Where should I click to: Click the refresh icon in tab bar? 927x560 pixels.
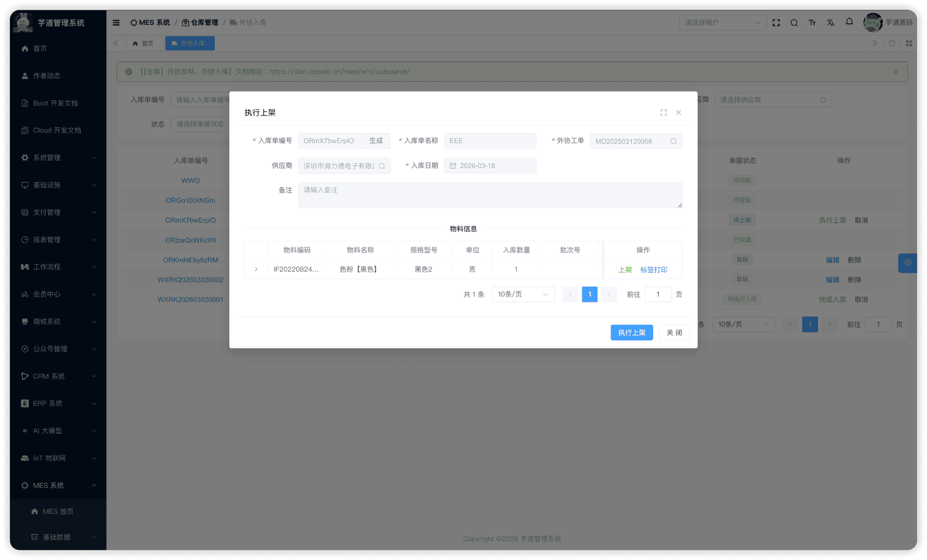click(892, 43)
